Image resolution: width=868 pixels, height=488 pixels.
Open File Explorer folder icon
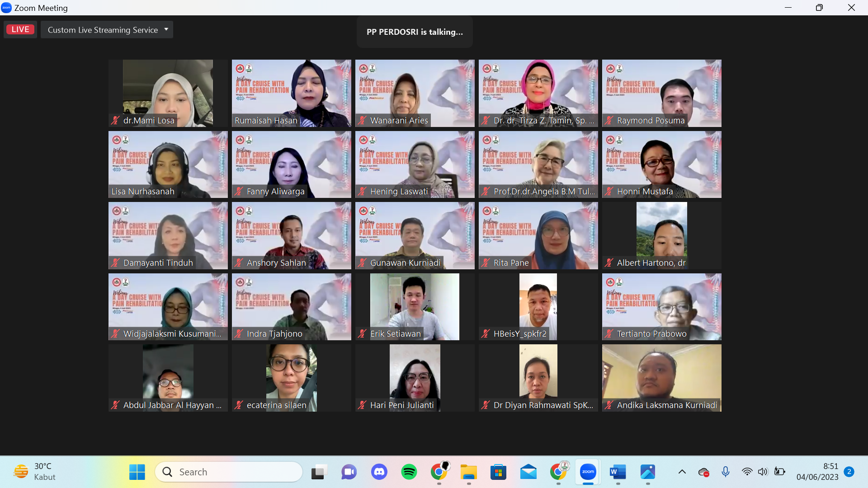click(x=468, y=472)
